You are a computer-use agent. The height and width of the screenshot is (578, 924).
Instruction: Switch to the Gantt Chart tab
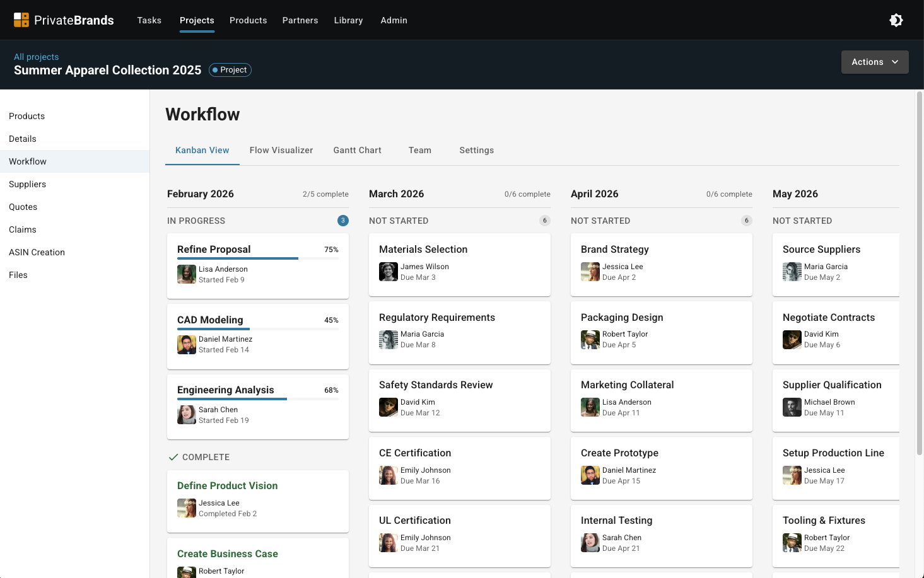click(x=357, y=150)
